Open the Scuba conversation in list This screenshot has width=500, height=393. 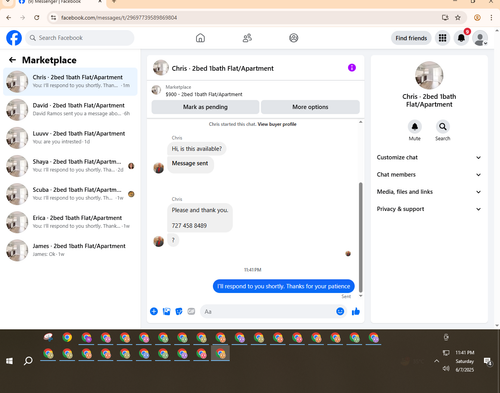70,194
